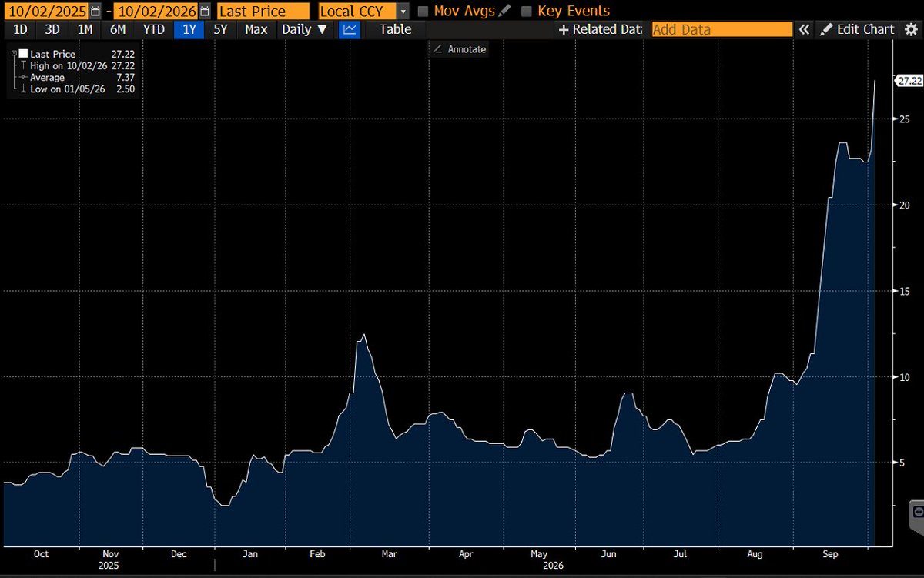
Task: Click the Last Price field selector
Action: click(263, 12)
